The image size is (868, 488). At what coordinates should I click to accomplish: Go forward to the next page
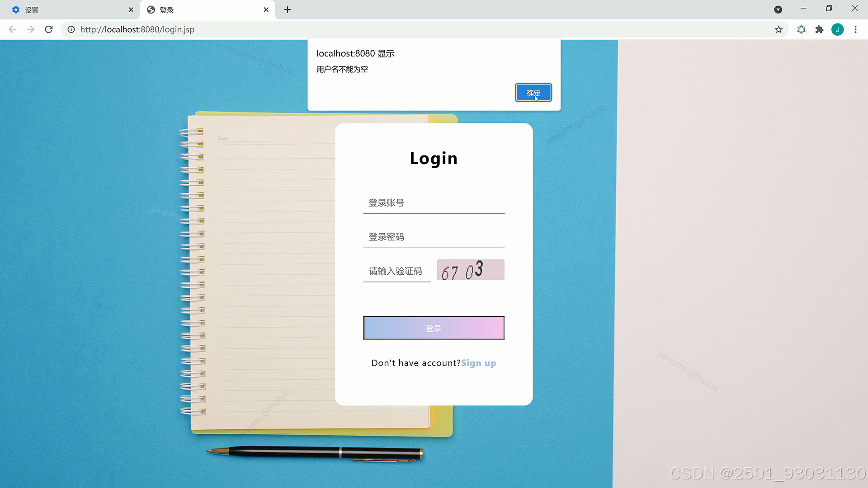[30, 29]
